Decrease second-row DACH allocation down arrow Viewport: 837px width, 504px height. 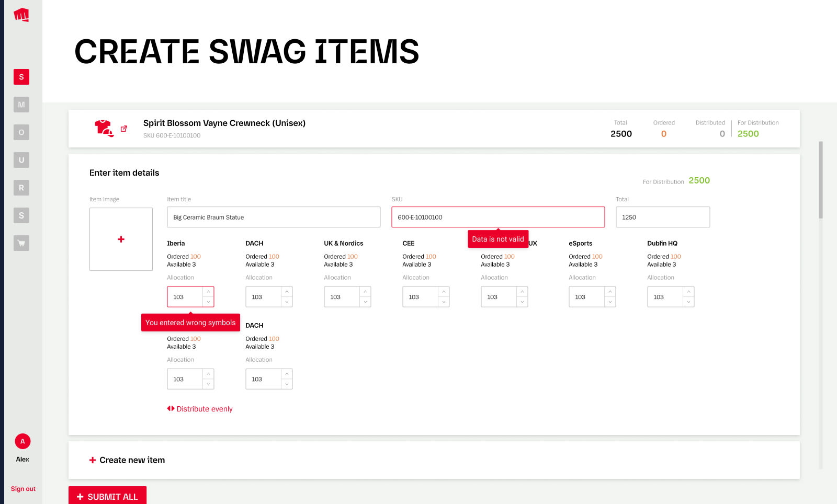pos(287,384)
